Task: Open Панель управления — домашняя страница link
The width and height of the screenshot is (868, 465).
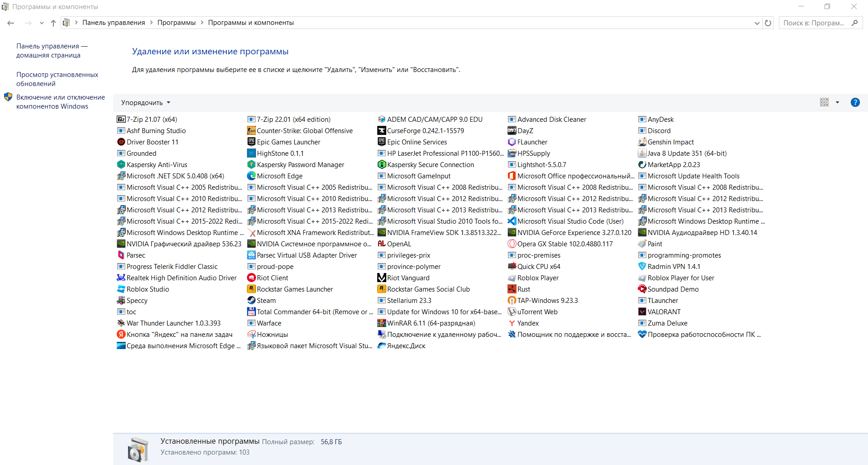Action: [52, 51]
